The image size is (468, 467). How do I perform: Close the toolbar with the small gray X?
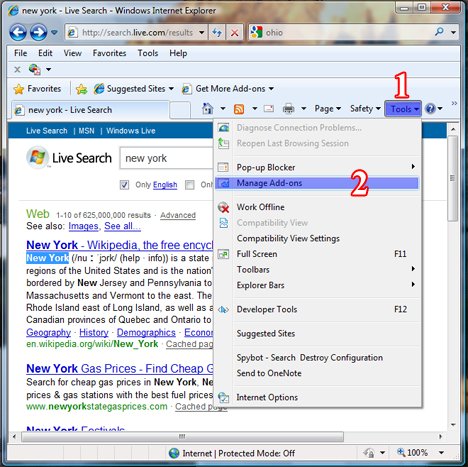17,70
